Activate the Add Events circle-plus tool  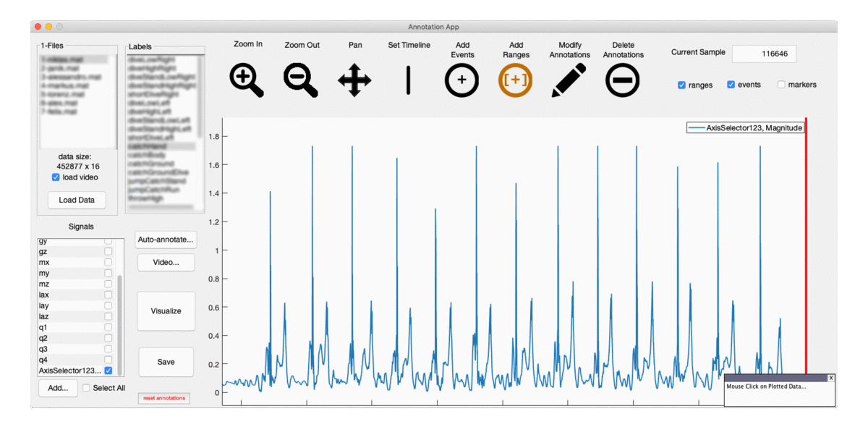pos(461,80)
